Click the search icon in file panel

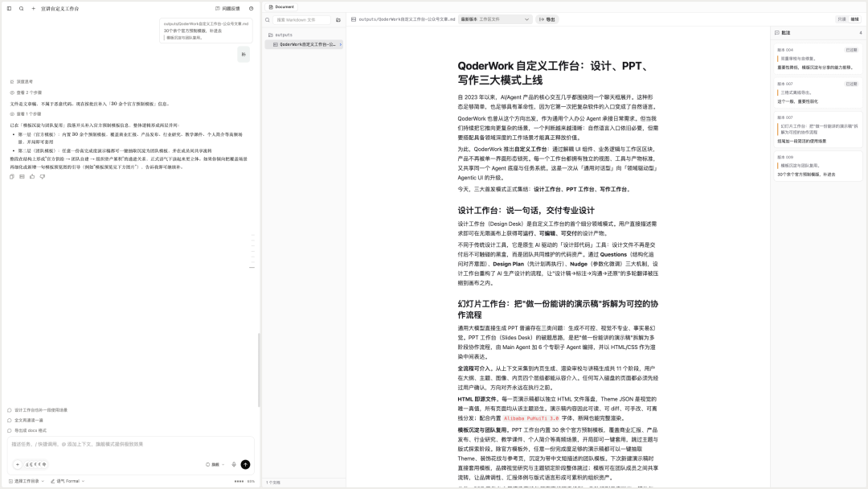coord(268,19)
